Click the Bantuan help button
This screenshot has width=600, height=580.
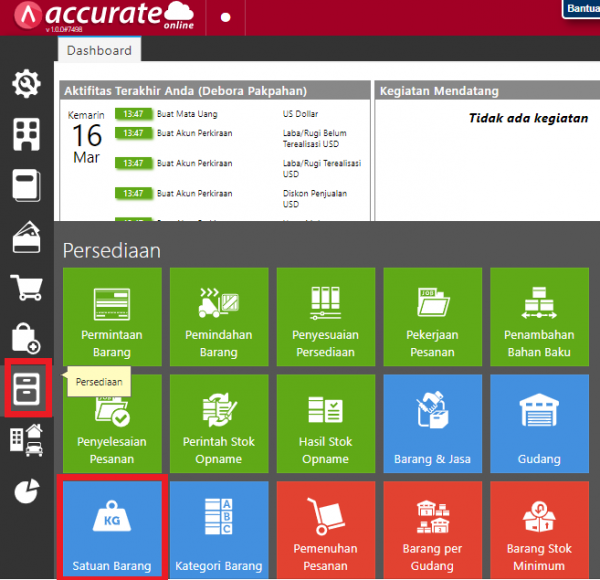[582, 9]
